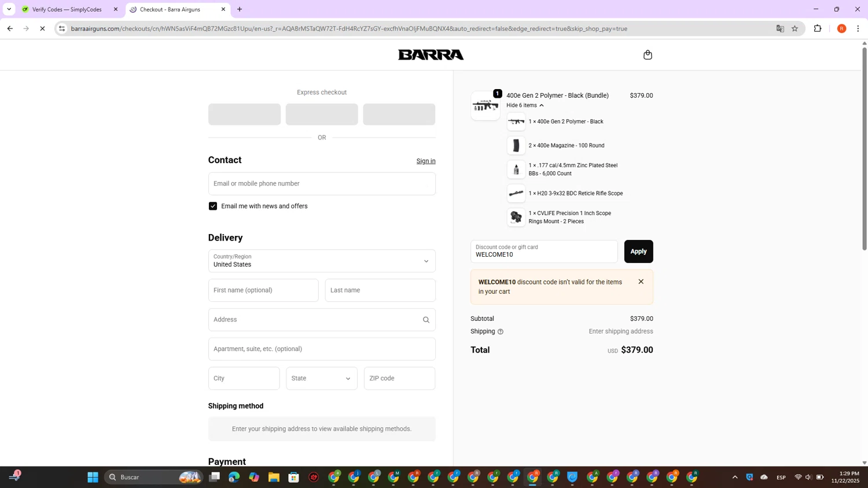Switch to Checkout Barra Airguns tab
The image size is (868, 488).
click(x=177, y=9)
